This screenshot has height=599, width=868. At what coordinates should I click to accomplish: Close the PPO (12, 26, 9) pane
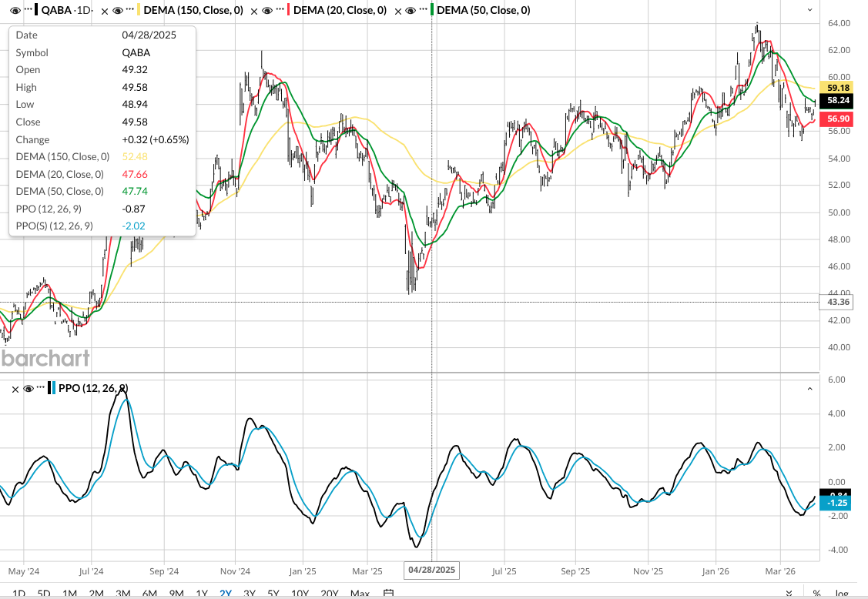coord(15,388)
